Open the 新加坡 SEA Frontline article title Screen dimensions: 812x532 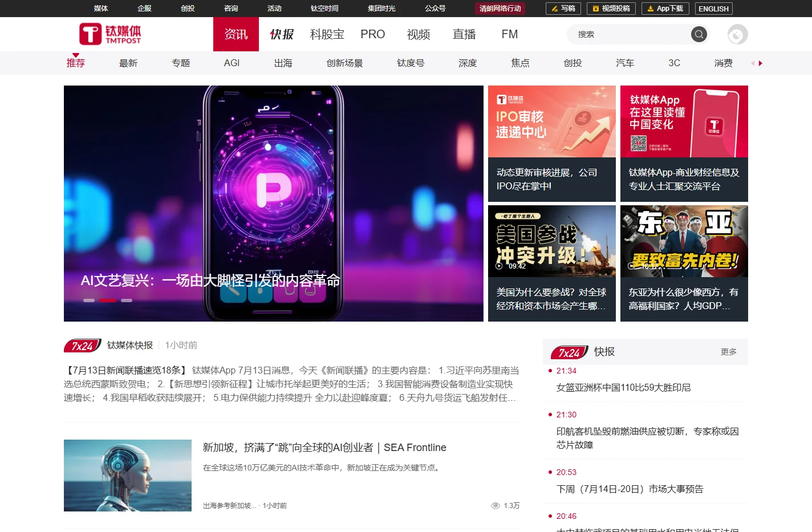coord(324,448)
